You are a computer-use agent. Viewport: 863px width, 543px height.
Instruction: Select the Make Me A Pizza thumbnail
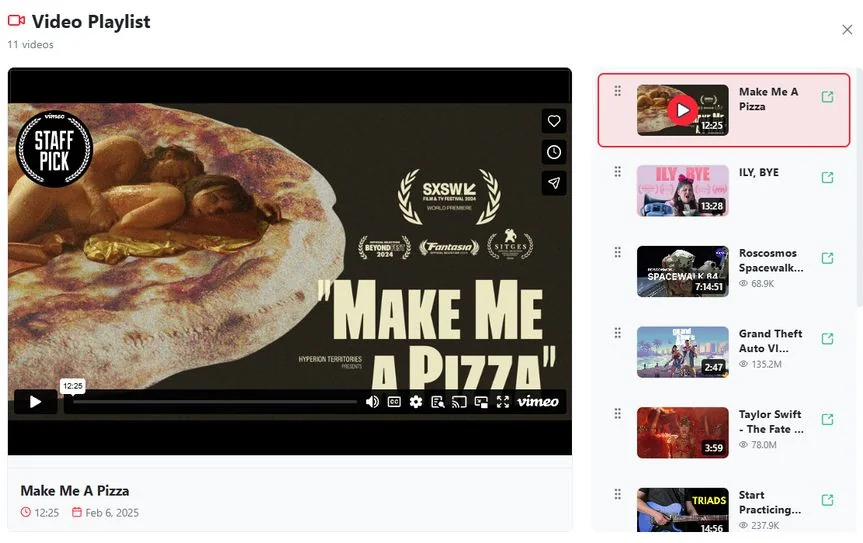coord(682,110)
